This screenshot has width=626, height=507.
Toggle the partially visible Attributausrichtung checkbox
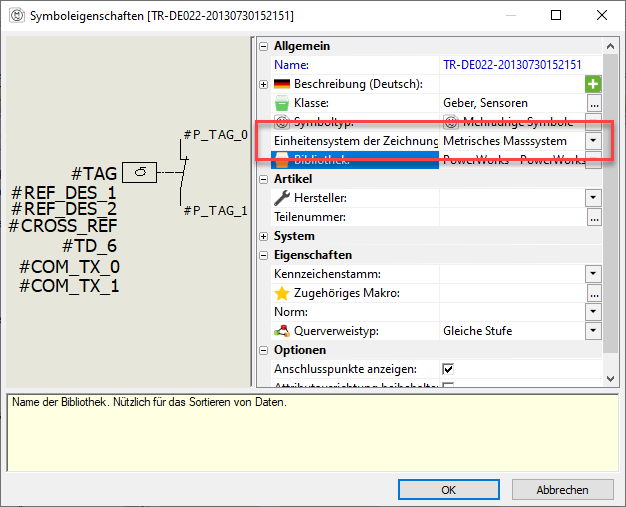pos(448,386)
